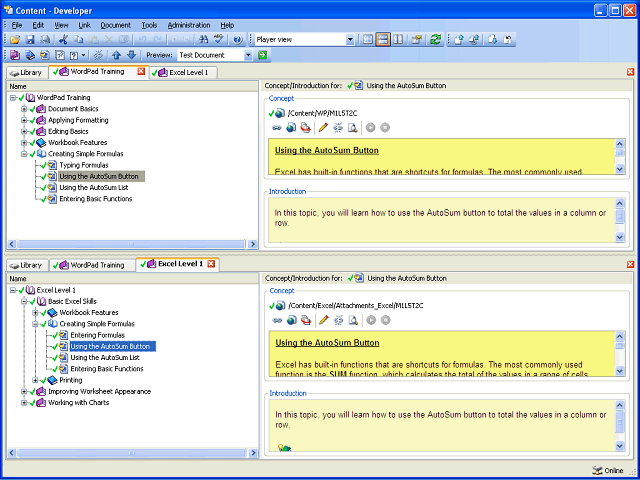The image size is (640, 480).
Task: Click the Check Out document icon
Action: click(493, 40)
